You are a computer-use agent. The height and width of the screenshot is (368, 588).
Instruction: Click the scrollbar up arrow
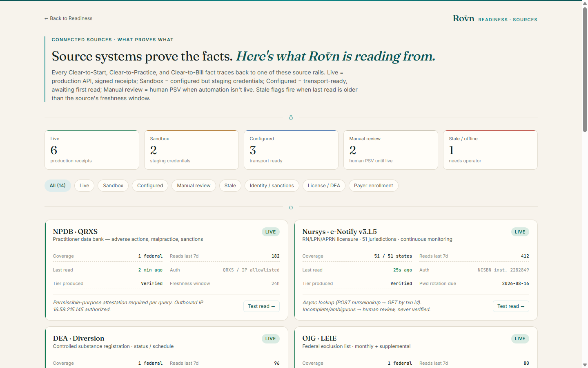coord(585,3)
